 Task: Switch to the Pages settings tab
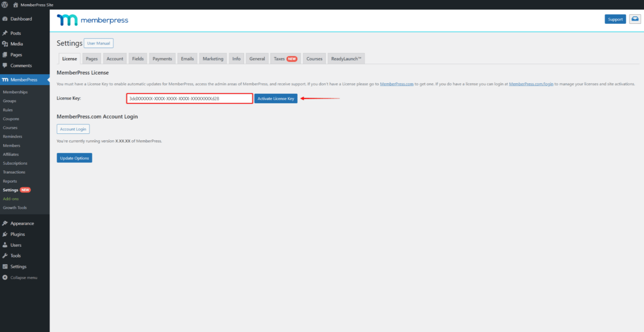click(92, 59)
